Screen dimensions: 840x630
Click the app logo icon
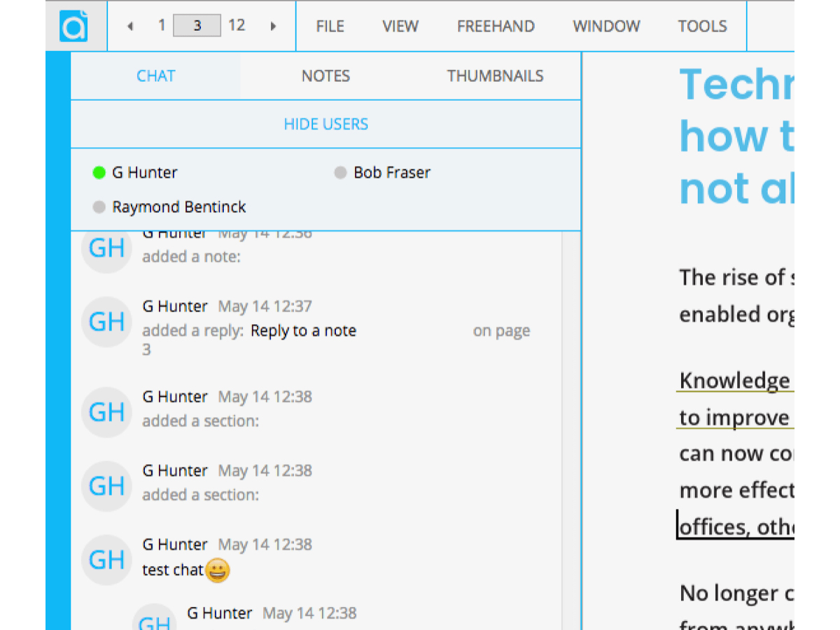pos(73,26)
